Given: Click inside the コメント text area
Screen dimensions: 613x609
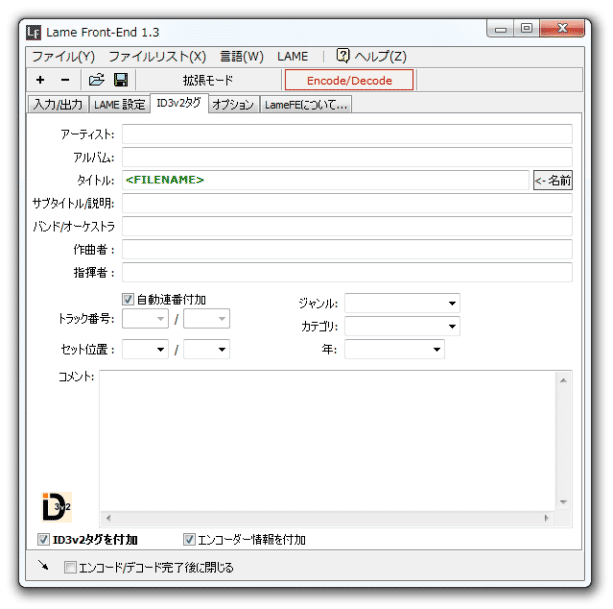Looking at the screenshot, I should (328, 441).
